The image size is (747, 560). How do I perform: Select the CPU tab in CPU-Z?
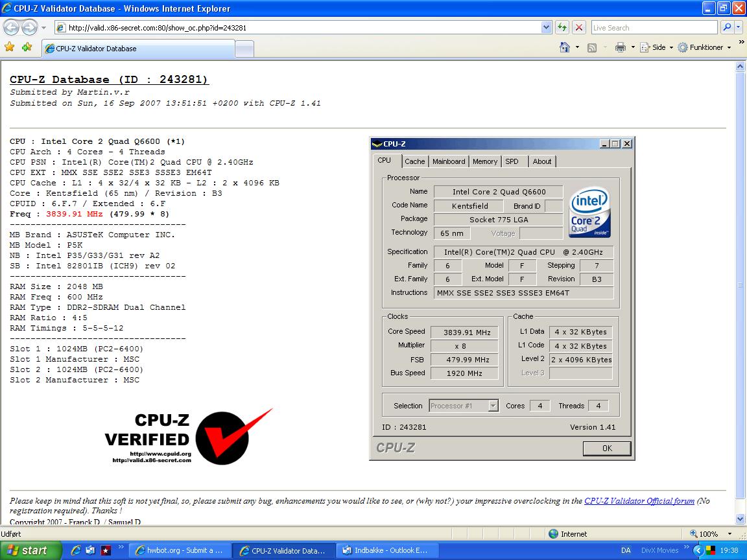[387, 161]
